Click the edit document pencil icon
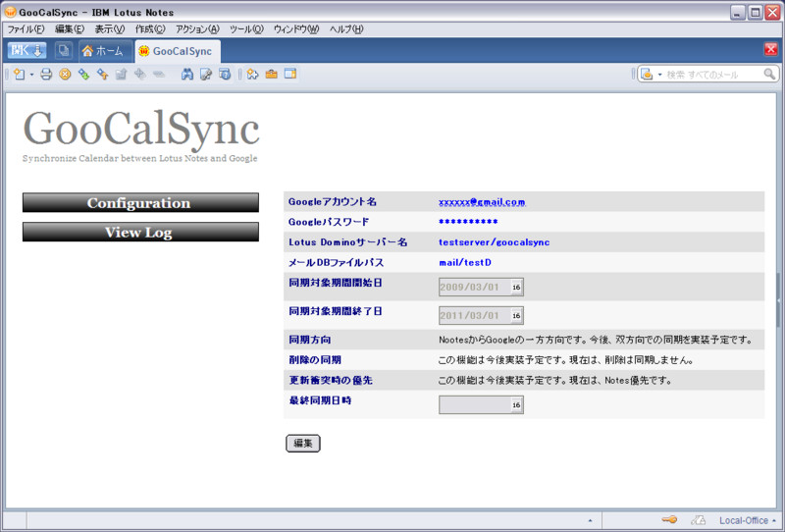Viewport: 785px width, 532px height. point(206,75)
